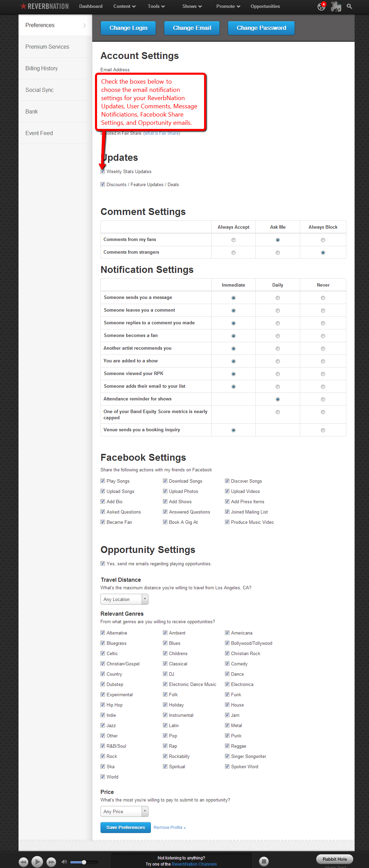Screen dimensions: 369x868
Task: Uncheck the Play Songs Facebook share
Action: (x=103, y=481)
